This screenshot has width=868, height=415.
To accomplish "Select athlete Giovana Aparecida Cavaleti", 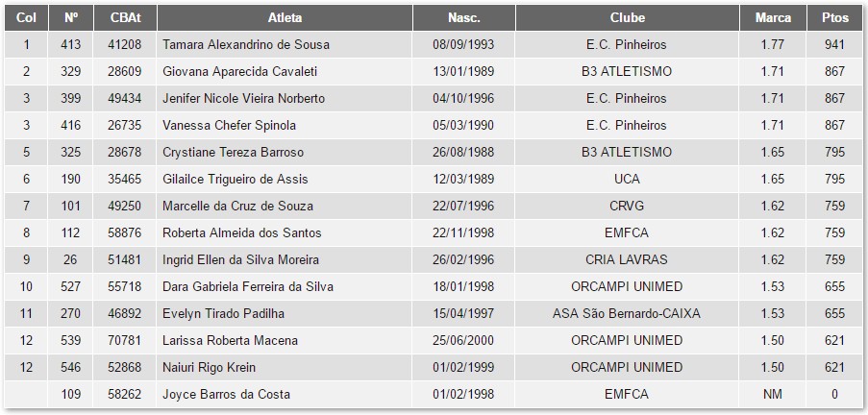I will (x=239, y=71).
